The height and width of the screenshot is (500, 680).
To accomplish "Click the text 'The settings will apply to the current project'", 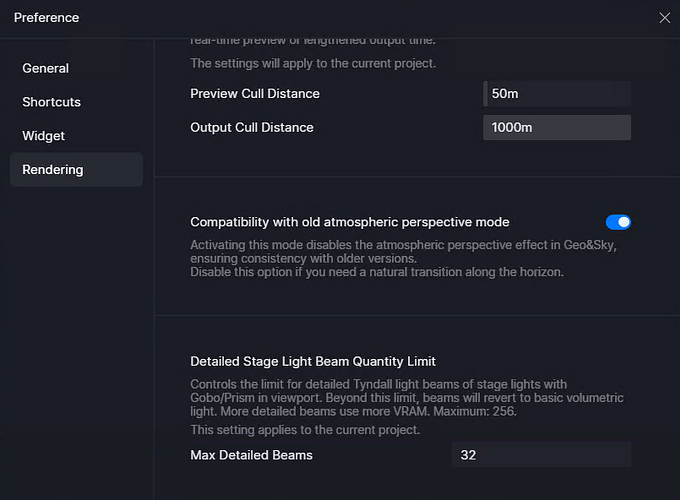I will pyautogui.click(x=313, y=63).
